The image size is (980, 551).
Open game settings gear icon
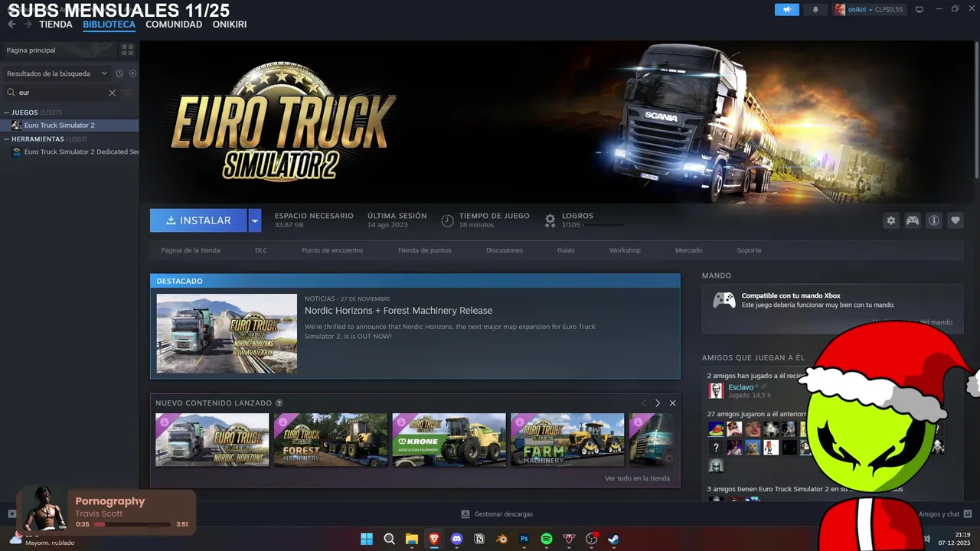pos(891,220)
